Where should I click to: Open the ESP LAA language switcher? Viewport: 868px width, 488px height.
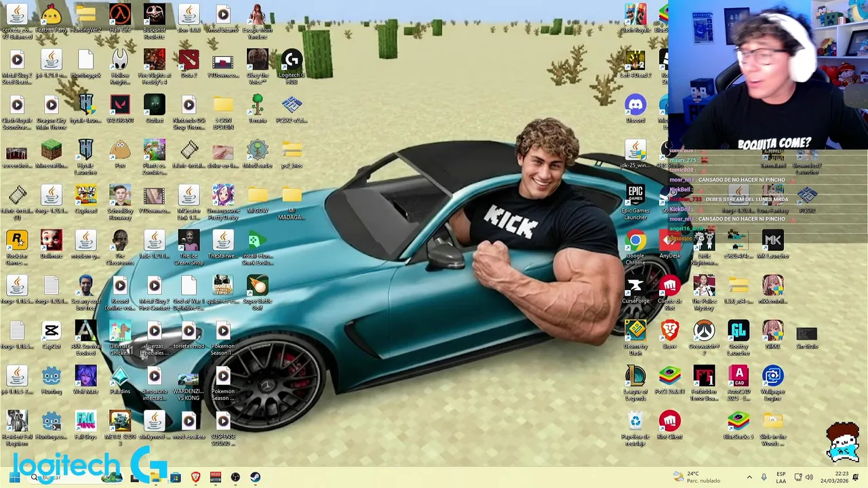tap(781, 477)
